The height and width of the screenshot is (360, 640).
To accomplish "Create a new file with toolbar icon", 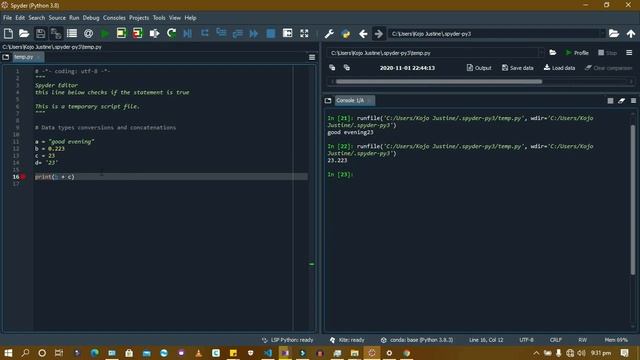I will pyautogui.click(x=8, y=33).
